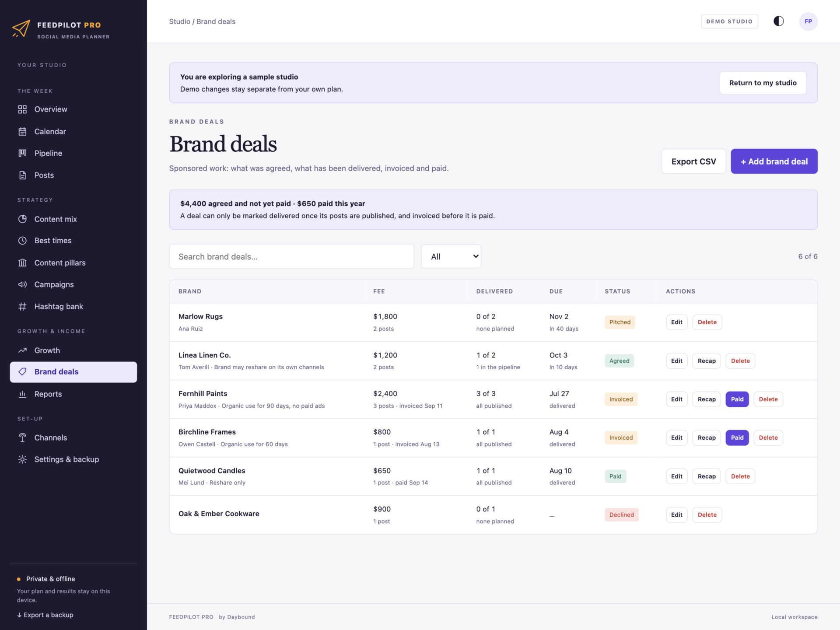This screenshot has height=630, width=840.
Task: Click the Pitched status badge
Action: point(620,322)
